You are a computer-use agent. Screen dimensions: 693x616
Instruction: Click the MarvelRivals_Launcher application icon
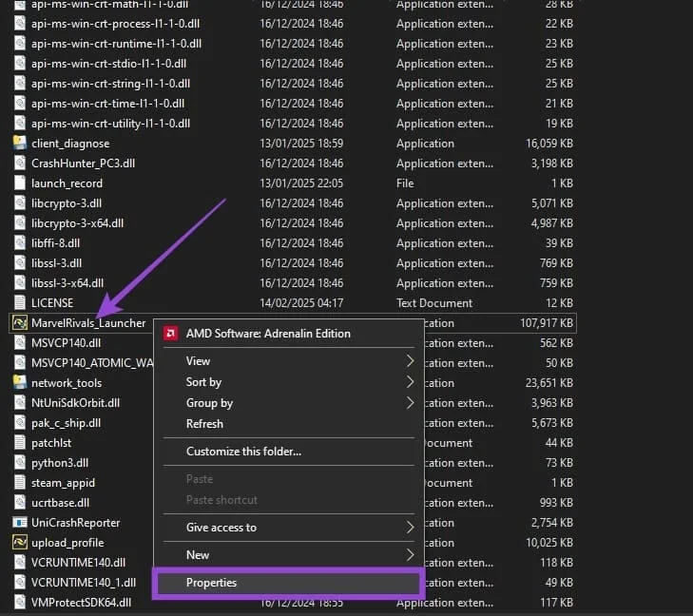[20, 323]
